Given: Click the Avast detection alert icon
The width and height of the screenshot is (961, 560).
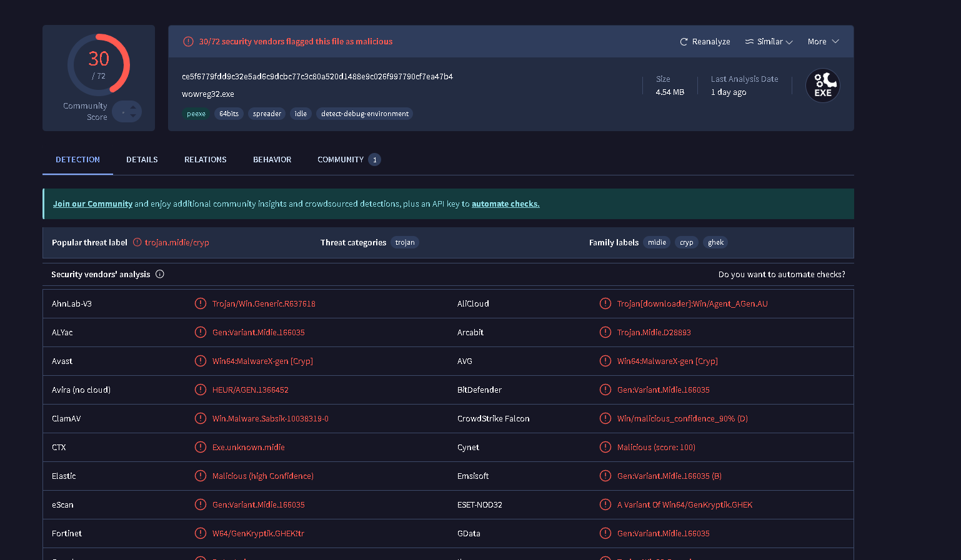Looking at the screenshot, I should [201, 361].
